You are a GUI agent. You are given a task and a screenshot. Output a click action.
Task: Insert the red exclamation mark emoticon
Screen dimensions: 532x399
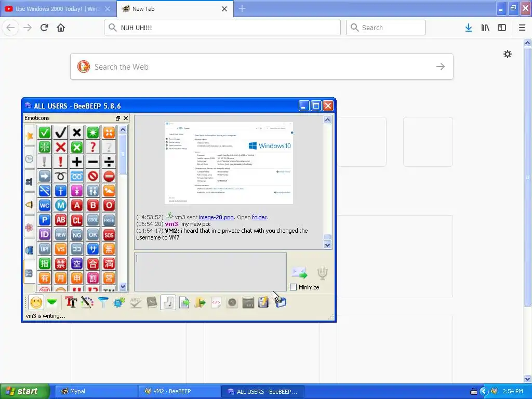coord(61,162)
